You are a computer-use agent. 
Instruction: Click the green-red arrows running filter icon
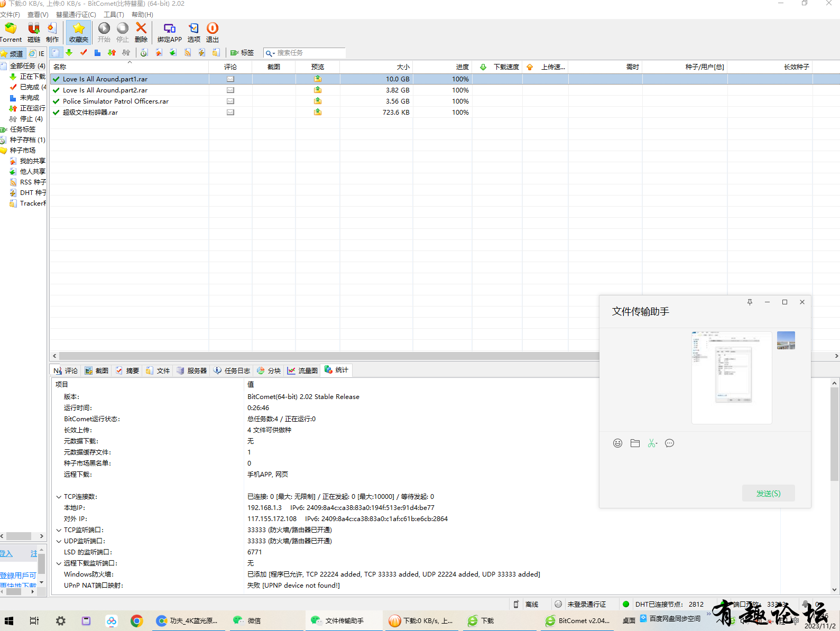(x=112, y=53)
